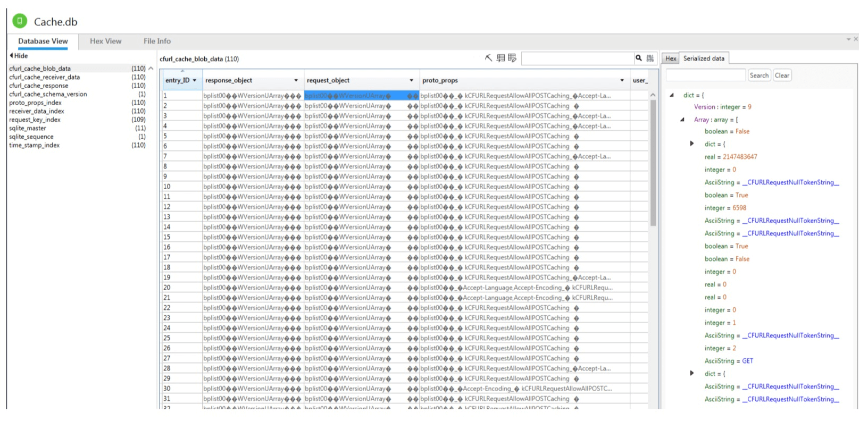Switch to the Hex View tab

[x=105, y=41]
